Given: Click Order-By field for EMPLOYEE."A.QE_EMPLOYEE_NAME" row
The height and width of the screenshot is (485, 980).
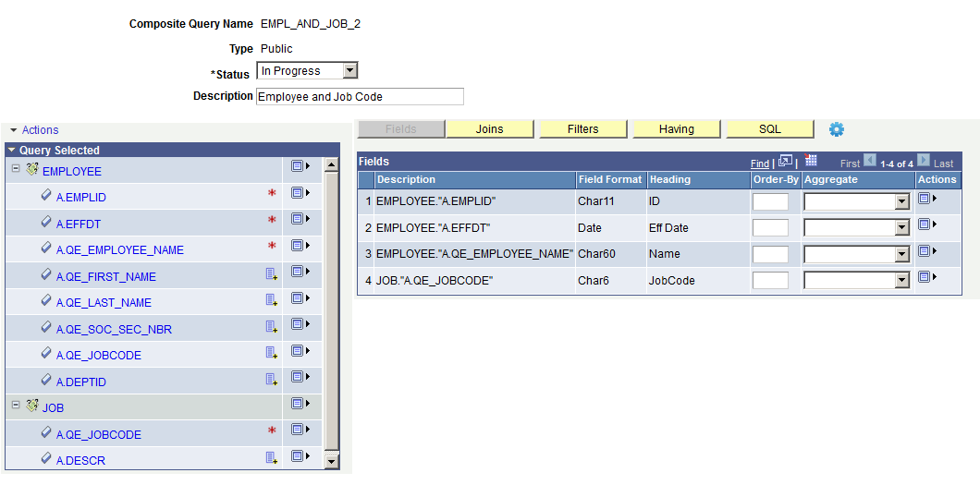Looking at the screenshot, I should point(771,254).
